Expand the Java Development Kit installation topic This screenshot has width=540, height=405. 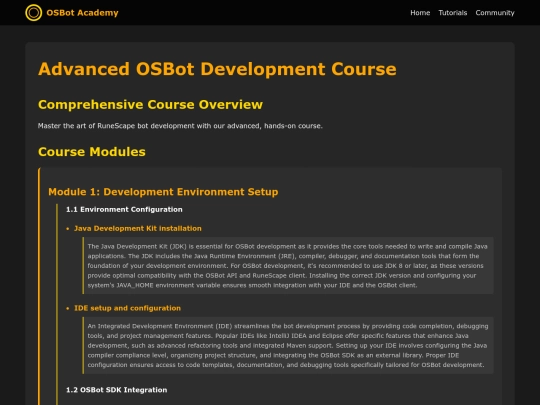[138, 228]
